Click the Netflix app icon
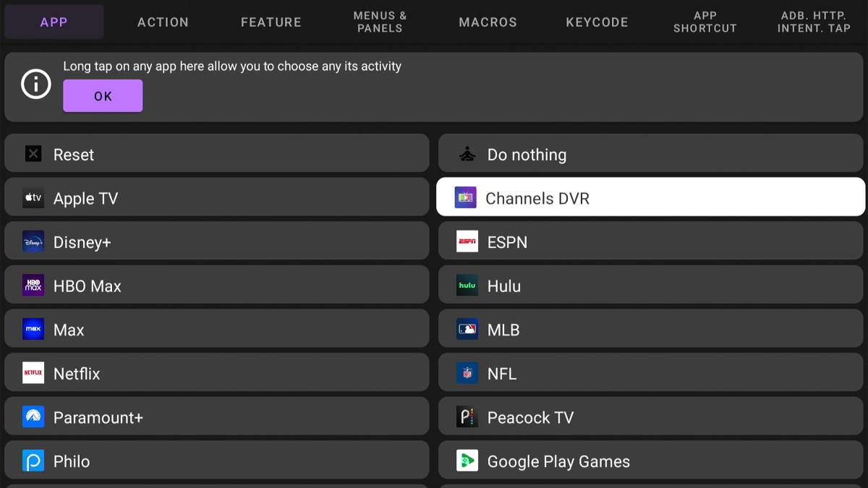868x488 pixels. pyautogui.click(x=33, y=373)
